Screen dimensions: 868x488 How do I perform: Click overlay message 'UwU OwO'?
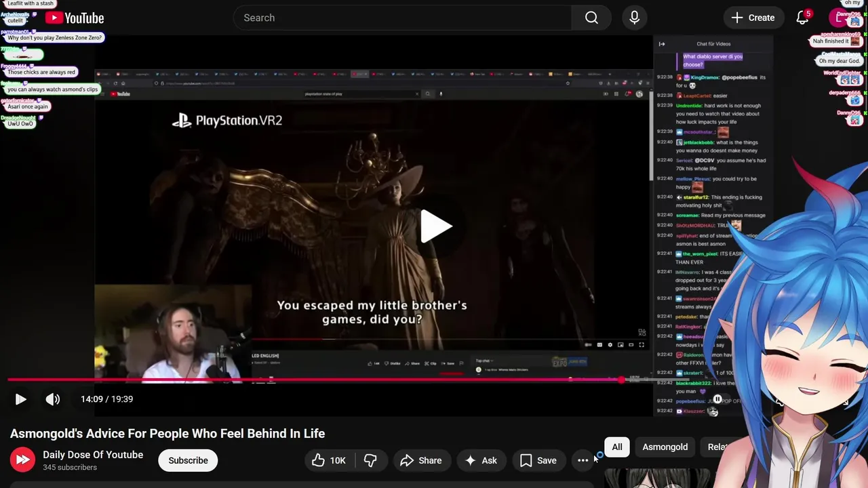(x=20, y=124)
